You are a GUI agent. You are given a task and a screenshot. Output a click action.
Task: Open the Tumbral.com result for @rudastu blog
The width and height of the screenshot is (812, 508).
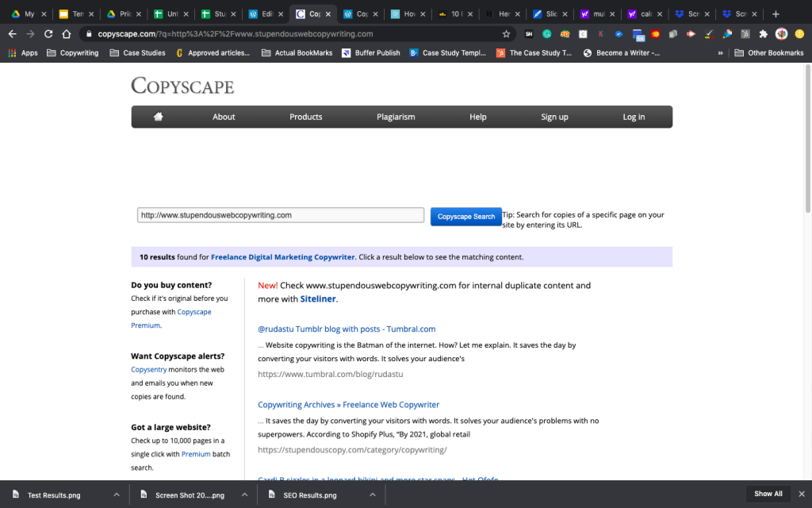pyautogui.click(x=345, y=329)
